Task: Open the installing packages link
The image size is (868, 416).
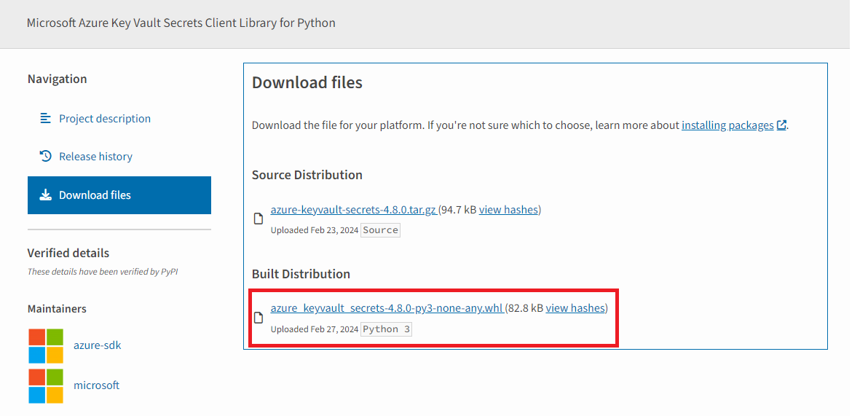Action: 727,125
